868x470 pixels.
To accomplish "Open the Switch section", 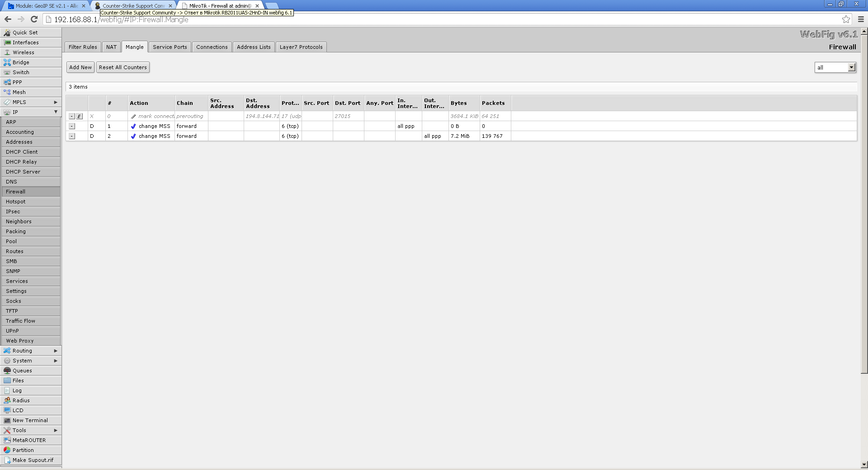I will pos(31,72).
